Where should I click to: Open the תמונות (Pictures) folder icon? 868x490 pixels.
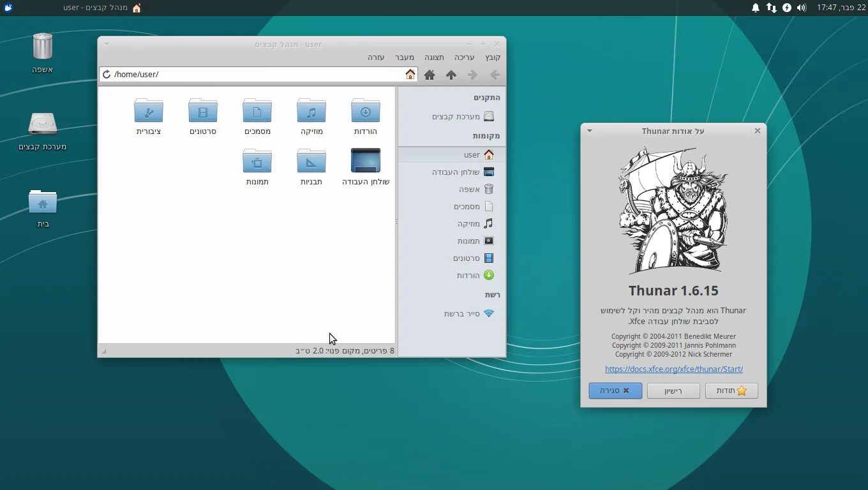[257, 161]
